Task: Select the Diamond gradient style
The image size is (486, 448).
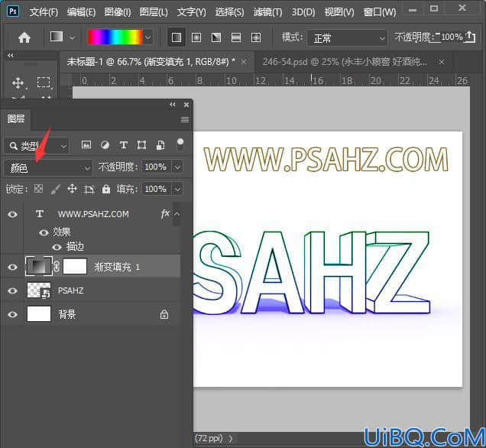Action: pos(256,37)
